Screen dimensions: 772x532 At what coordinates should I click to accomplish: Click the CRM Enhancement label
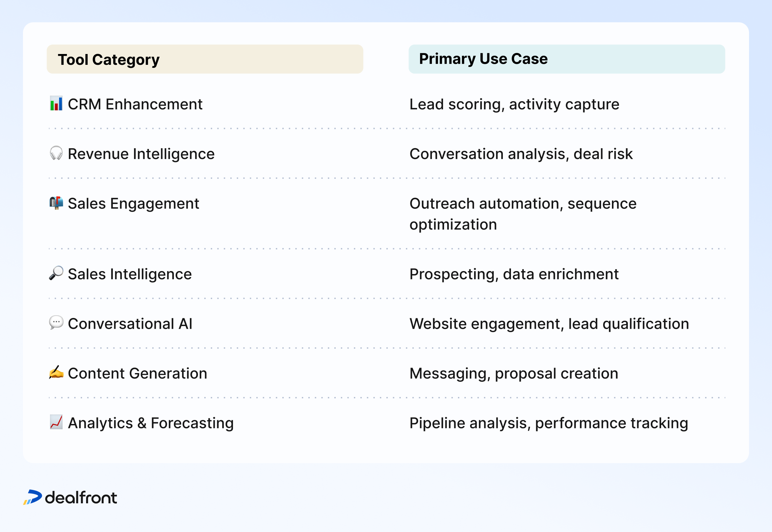click(x=135, y=104)
